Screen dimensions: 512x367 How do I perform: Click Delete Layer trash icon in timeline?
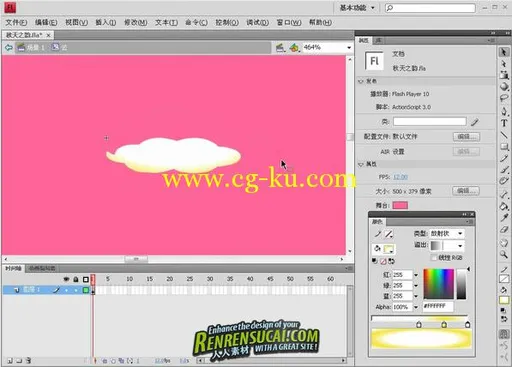point(29,360)
